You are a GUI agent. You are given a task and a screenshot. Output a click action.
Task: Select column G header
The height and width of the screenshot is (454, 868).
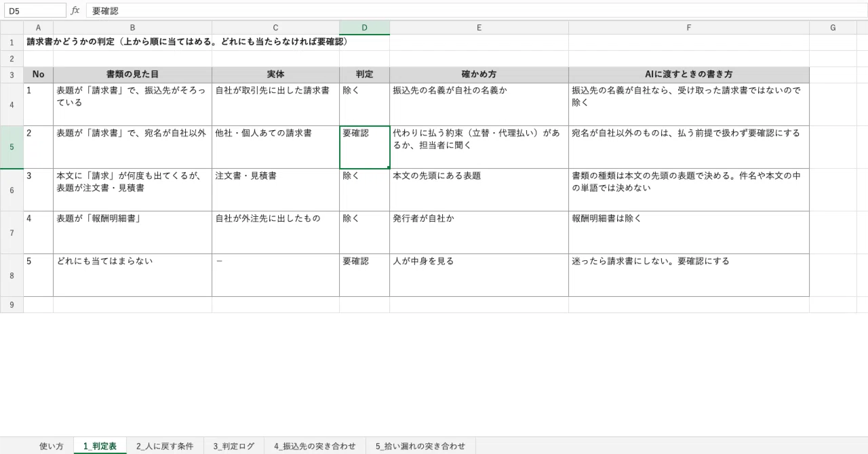point(833,28)
